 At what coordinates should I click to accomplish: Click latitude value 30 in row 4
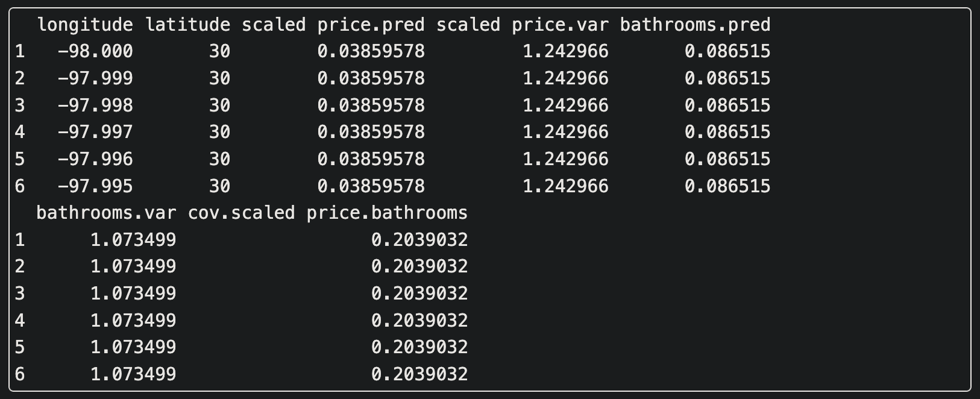click(x=220, y=132)
